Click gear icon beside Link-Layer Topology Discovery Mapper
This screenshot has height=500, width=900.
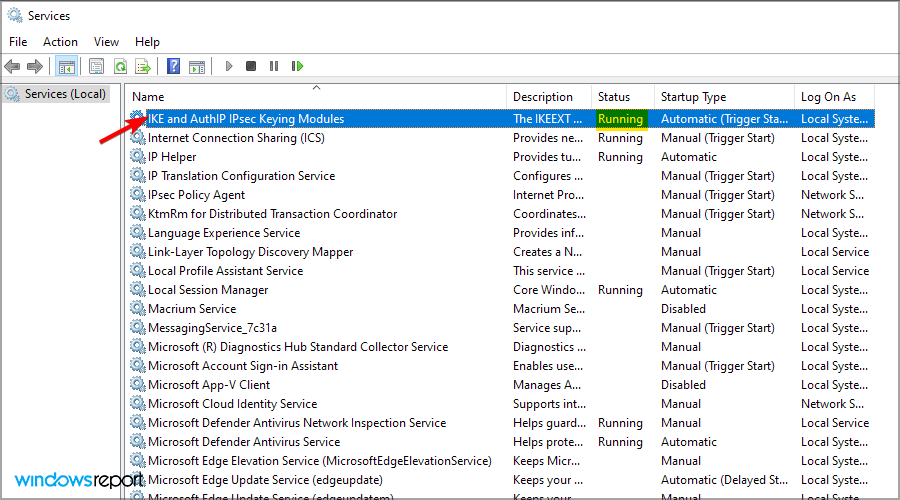click(x=138, y=250)
